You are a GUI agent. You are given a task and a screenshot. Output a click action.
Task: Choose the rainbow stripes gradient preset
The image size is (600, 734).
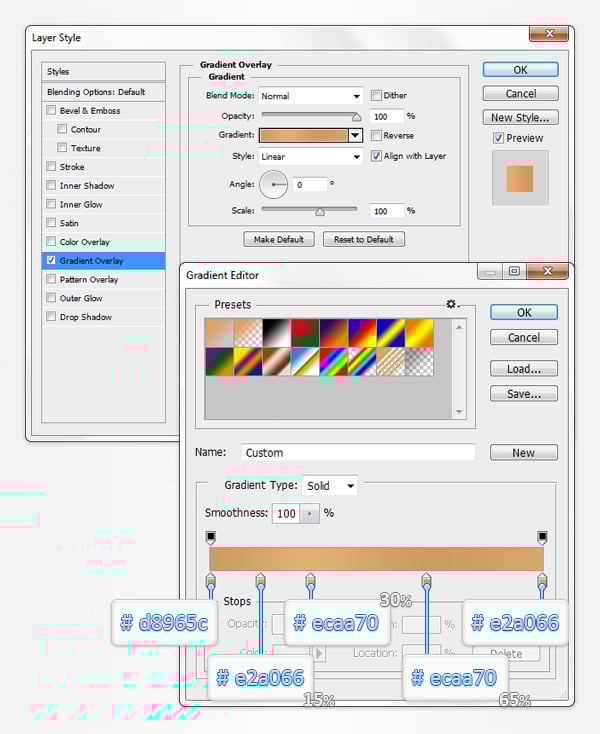[x=334, y=360]
